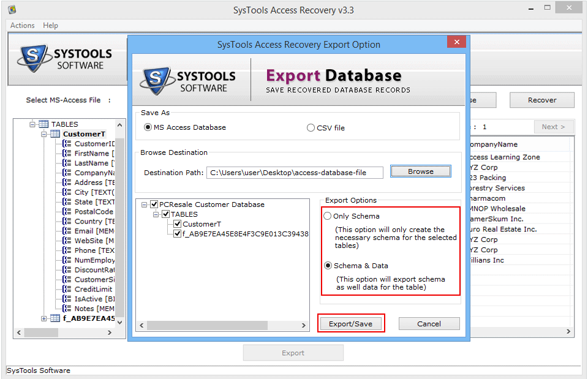Click the Email field icon
This screenshot has height=379, width=588.
click(67, 231)
